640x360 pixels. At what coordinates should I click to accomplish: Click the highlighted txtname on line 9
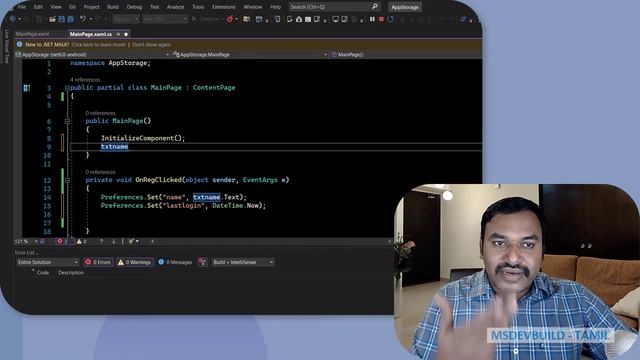[x=115, y=147]
